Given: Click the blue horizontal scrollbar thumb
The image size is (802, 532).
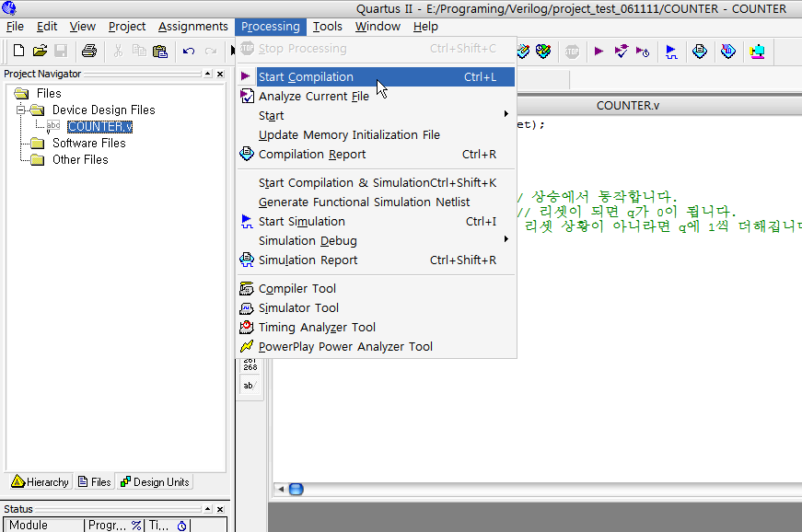Looking at the screenshot, I should (296, 489).
